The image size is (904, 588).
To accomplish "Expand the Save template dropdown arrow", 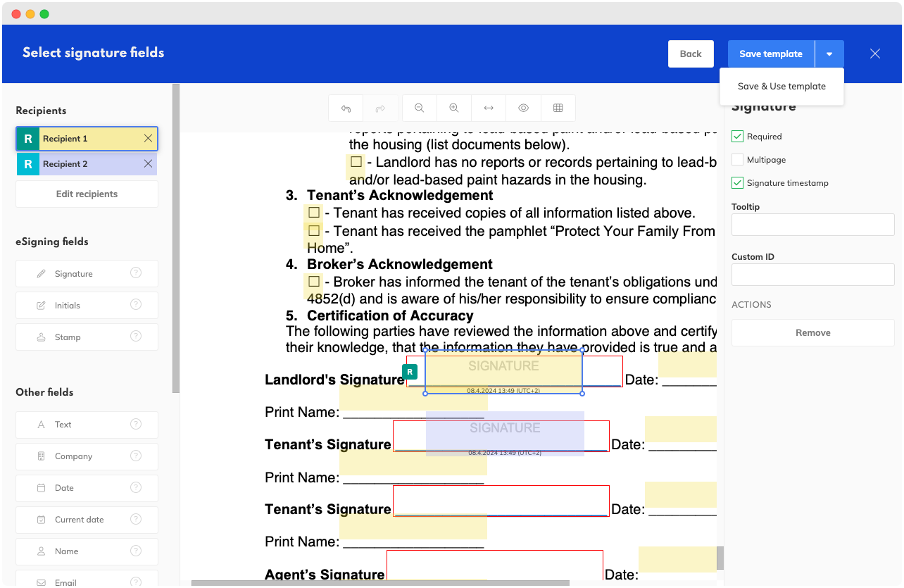I will tap(829, 54).
